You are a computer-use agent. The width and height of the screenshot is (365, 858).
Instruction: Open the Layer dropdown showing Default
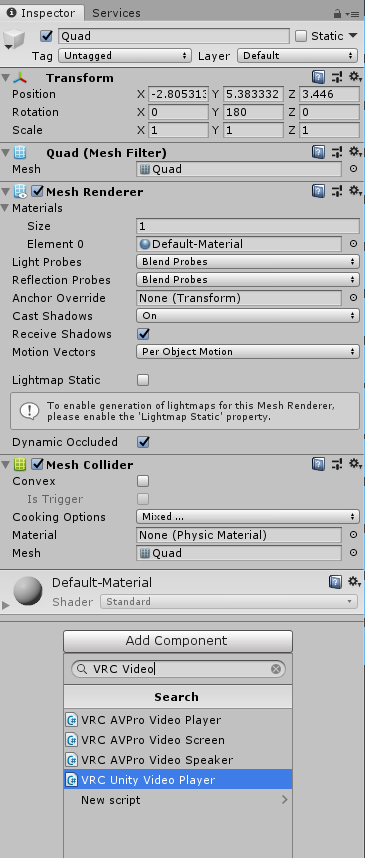(x=298, y=55)
